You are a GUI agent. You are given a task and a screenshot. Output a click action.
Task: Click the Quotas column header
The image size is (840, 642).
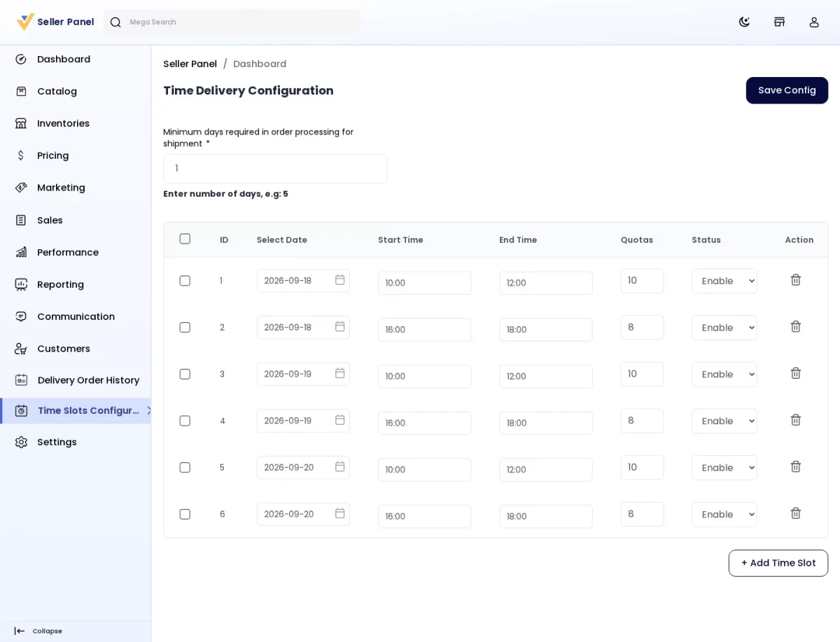tap(637, 239)
